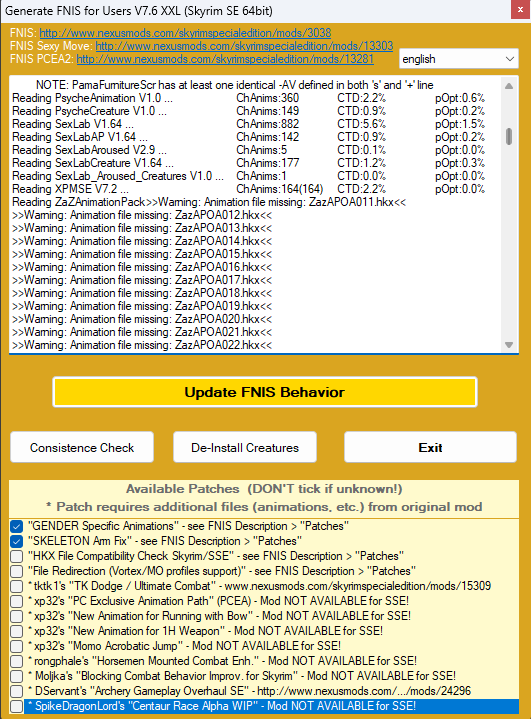Enable File Redirection (Vortex/MO) patch
531x719 pixels.
(x=17, y=571)
